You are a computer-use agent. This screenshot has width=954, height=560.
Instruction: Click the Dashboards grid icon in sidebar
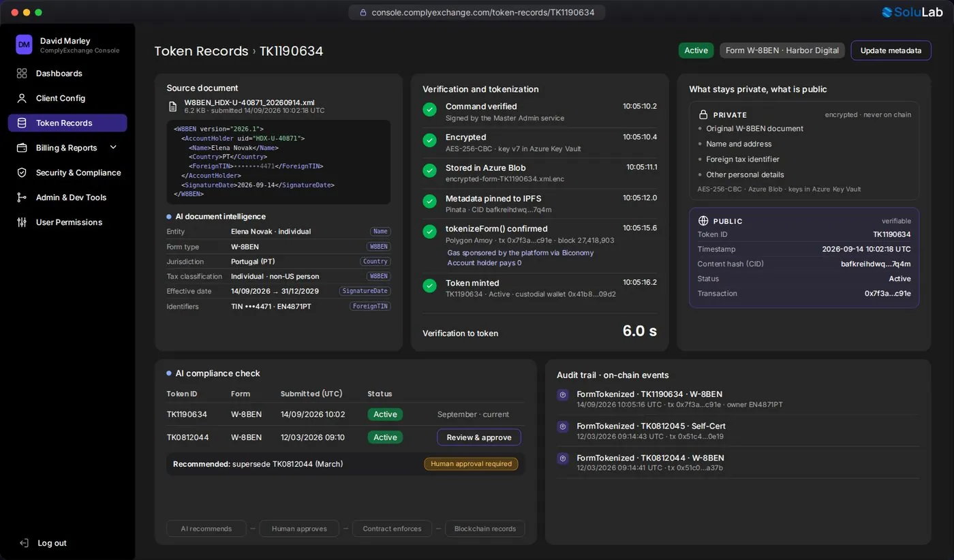click(22, 74)
